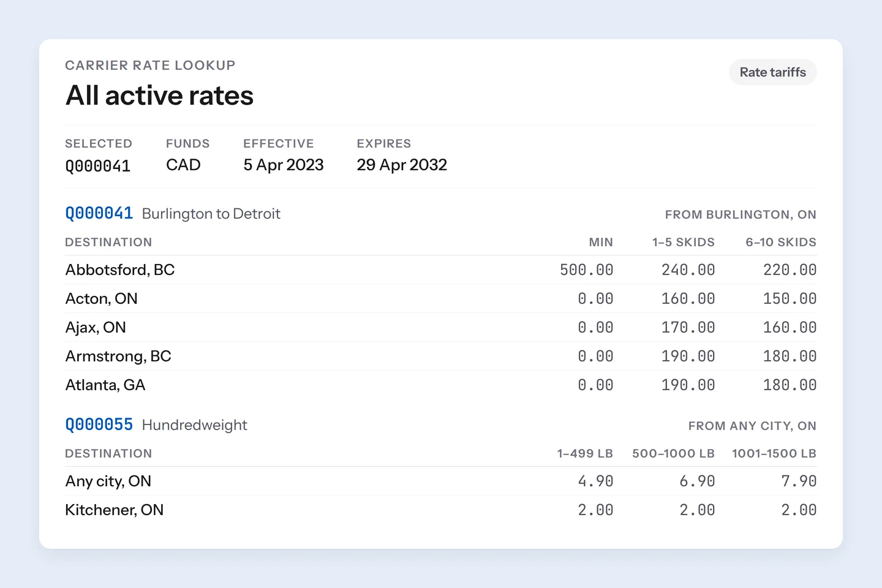This screenshot has width=882, height=588.
Task: Click Abbotsford 6–10 skids rate 220.00
Action: (x=790, y=269)
